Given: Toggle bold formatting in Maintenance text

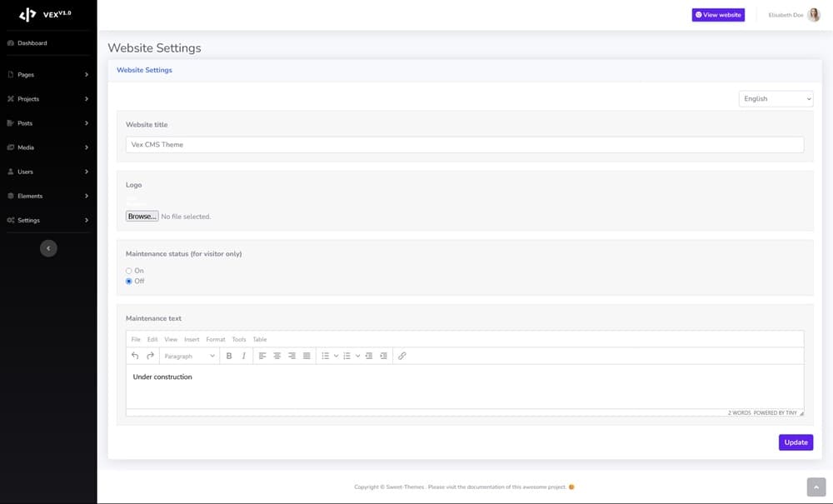Looking at the screenshot, I should [x=229, y=356].
